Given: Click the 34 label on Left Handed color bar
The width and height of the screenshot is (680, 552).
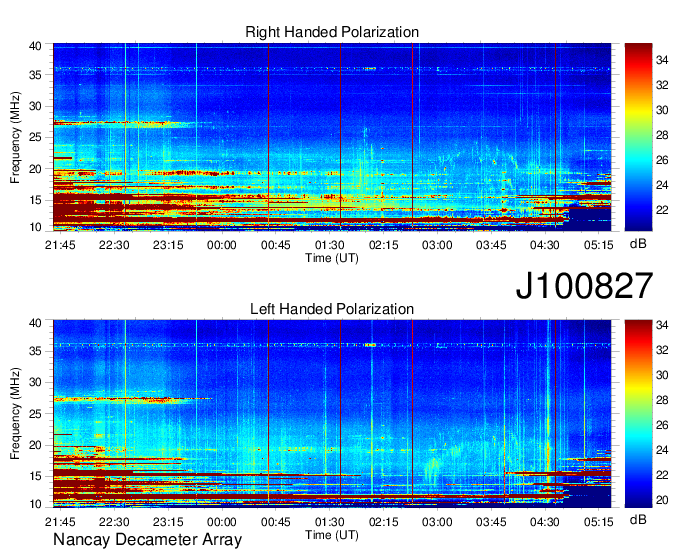Looking at the screenshot, I should (662, 325).
